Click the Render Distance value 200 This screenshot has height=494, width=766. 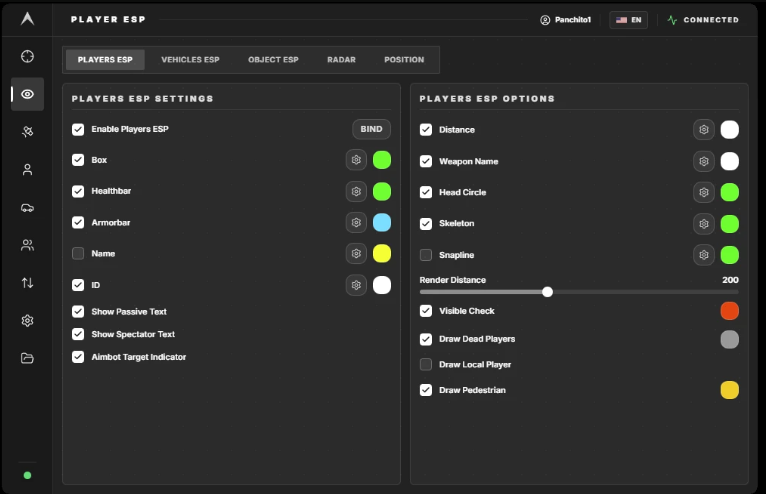click(730, 280)
